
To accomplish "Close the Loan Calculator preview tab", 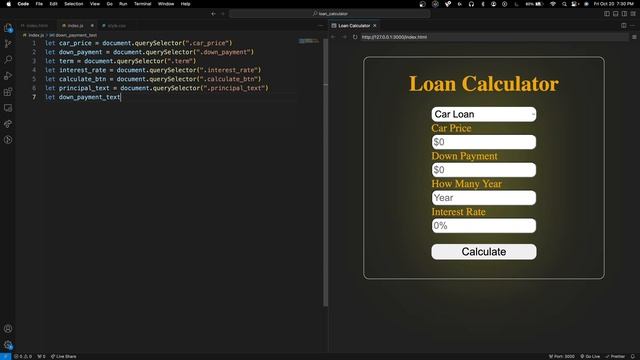I will coord(375,25).
